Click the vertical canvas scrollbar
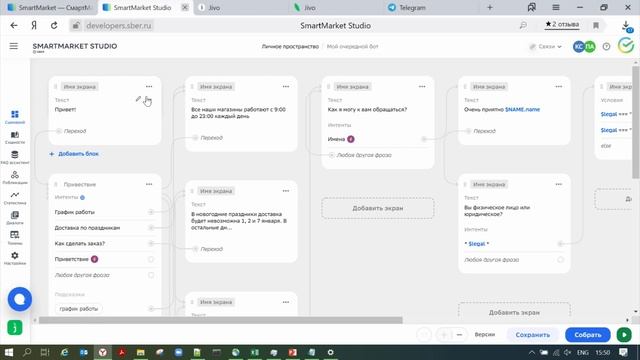This screenshot has width=640, height=360. pyautogui.click(x=636, y=122)
